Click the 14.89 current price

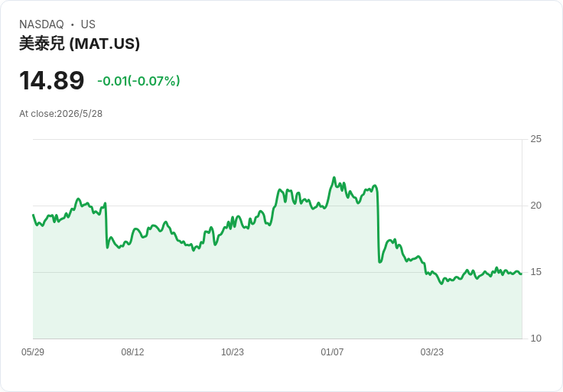(52, 80)
